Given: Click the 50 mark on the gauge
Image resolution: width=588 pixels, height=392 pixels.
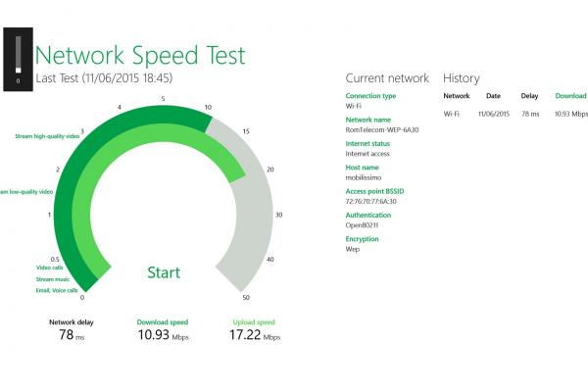Looking at the screenshot, I should (x=246, y=298).
